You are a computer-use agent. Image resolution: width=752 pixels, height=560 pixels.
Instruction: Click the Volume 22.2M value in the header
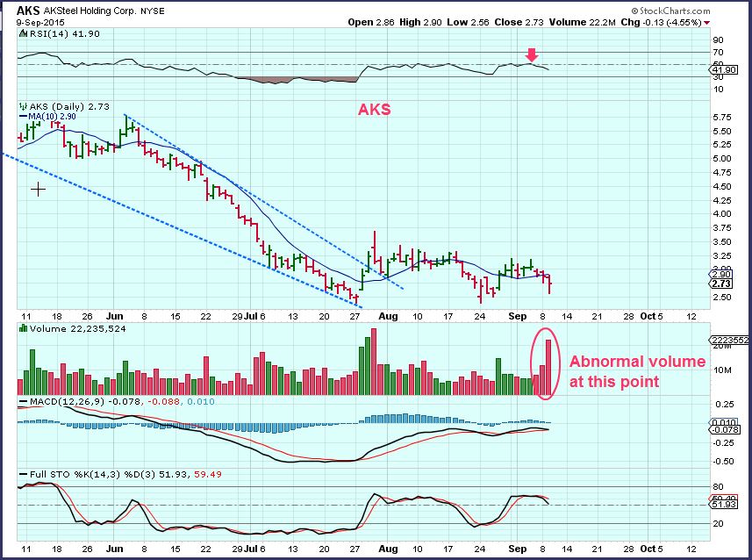click(x=583, y=22)
